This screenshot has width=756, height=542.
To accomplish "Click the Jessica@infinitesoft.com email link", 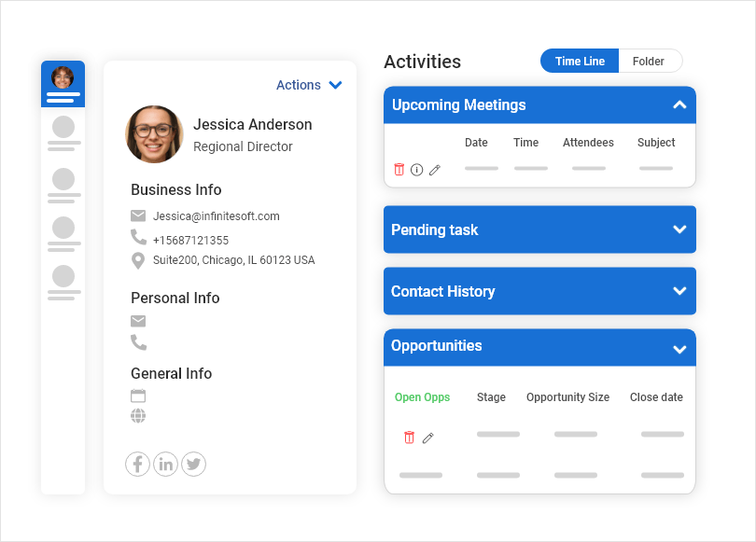I will [x=216, y=215].
